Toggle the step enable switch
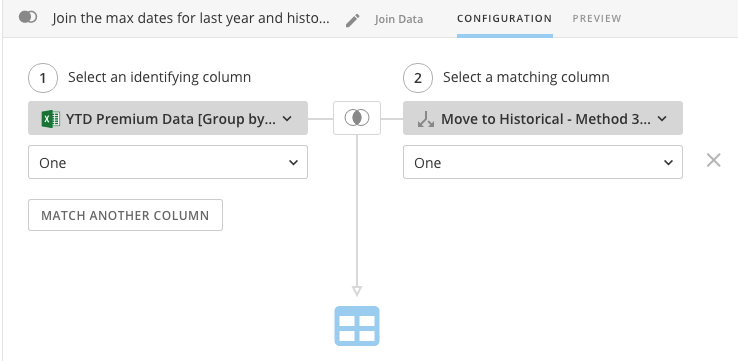This screenshot has height=361, width=738. coord(28,17)
